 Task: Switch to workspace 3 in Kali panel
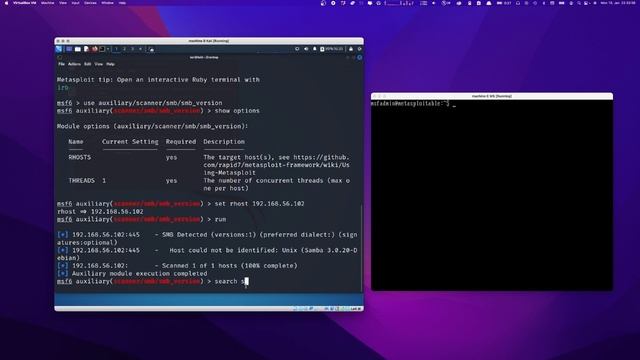(132, 49)
